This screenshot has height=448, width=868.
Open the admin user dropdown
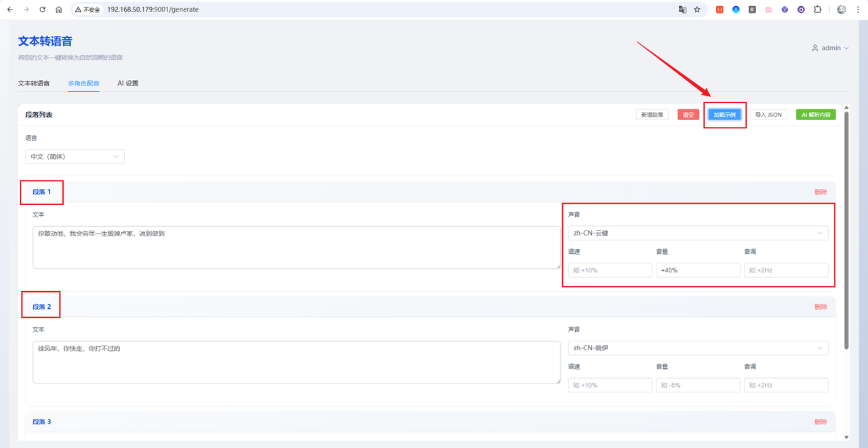point(830,48)
